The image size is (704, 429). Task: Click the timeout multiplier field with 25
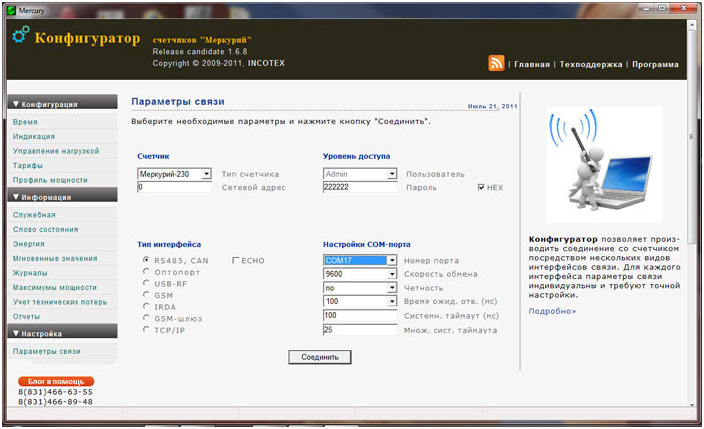pyautogui.click(x=360, y=330)
